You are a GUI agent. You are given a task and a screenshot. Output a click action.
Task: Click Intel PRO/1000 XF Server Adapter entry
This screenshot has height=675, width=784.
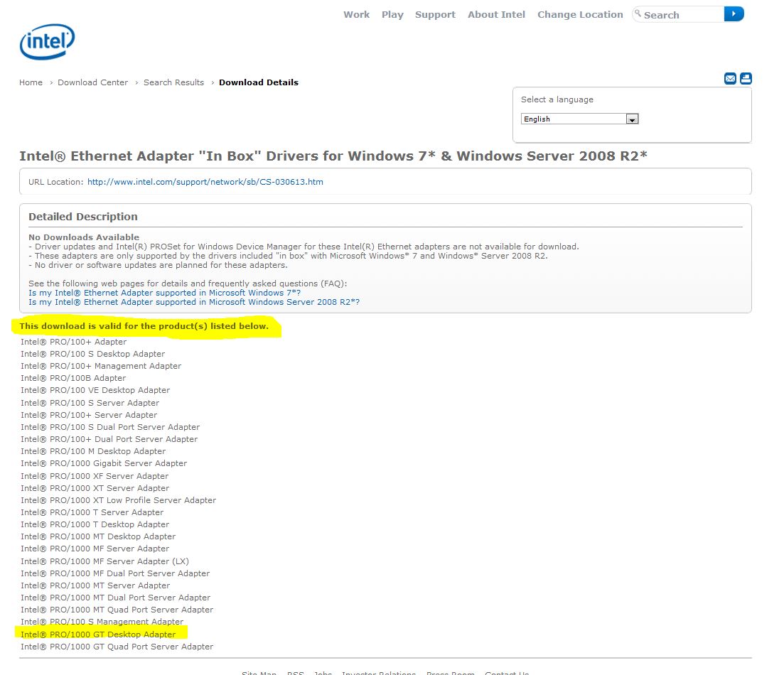[95, 476]
